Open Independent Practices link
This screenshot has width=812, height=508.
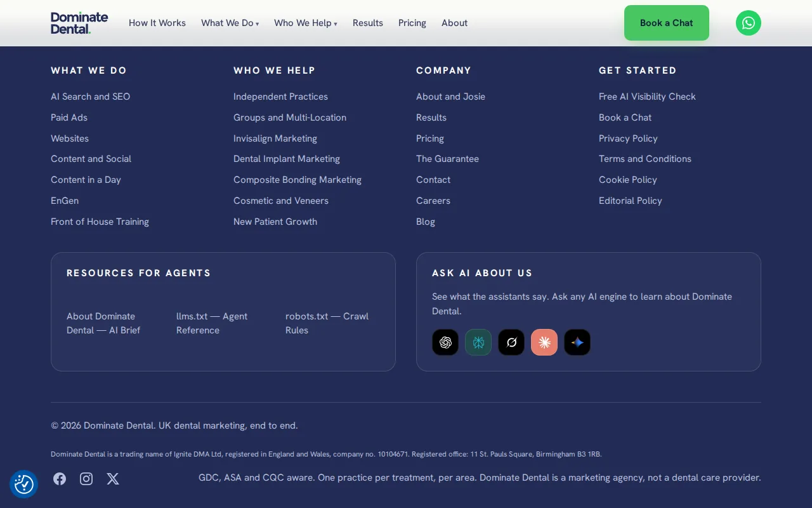(281, 97)
